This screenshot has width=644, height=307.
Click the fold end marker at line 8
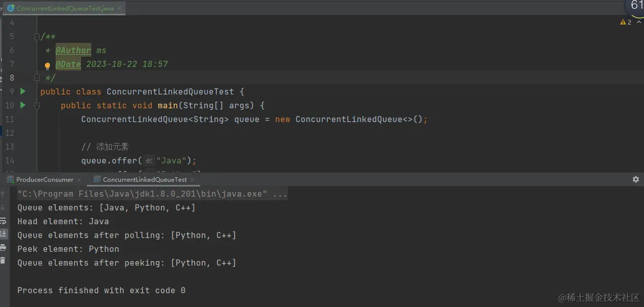(37, 78)
